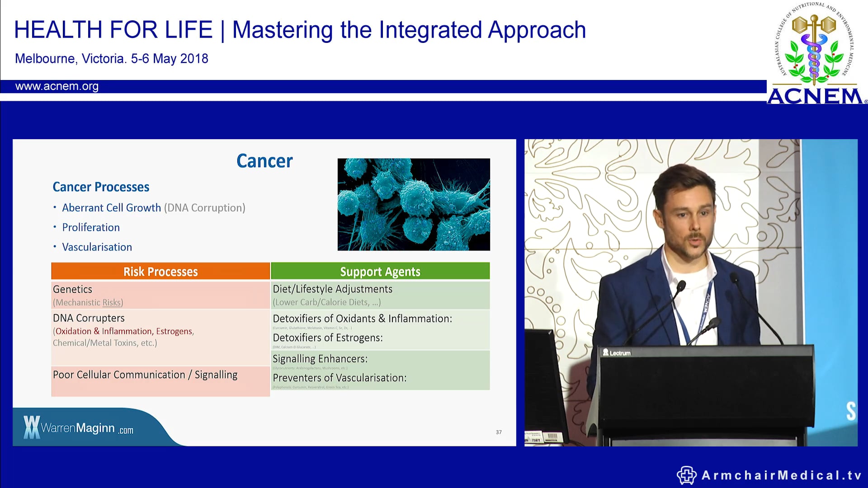The image size is (868, 488).
Task: Click the ACNEM wordmark under the logo
Action: pyautogui.click(x=814, y=95)
